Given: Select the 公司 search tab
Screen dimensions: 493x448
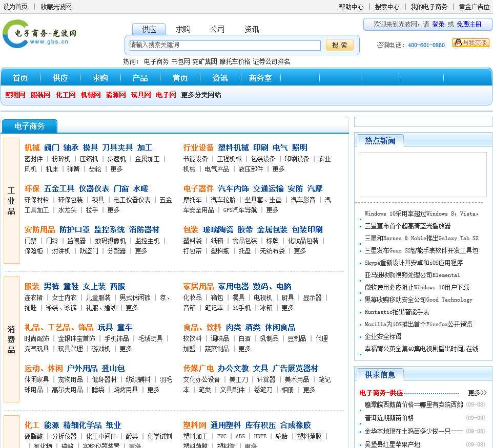Looking at the screenshot, I should (x=218, y=29).
